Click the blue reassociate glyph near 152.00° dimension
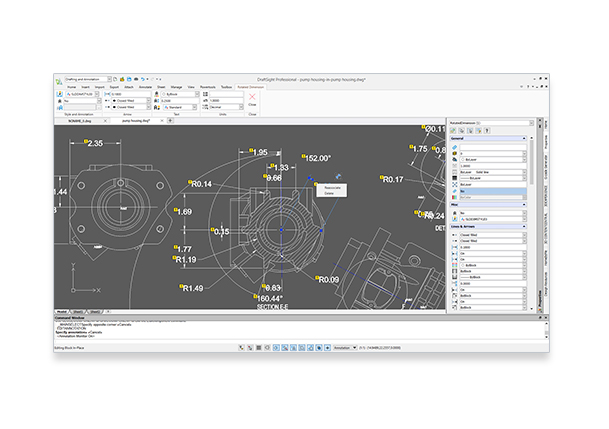 tap(338, 176)
